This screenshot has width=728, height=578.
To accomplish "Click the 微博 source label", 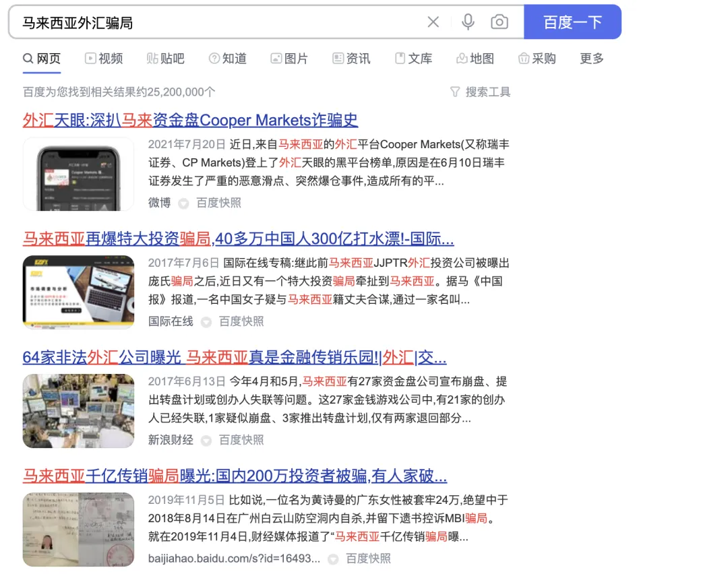I will (x=159, y=203).
